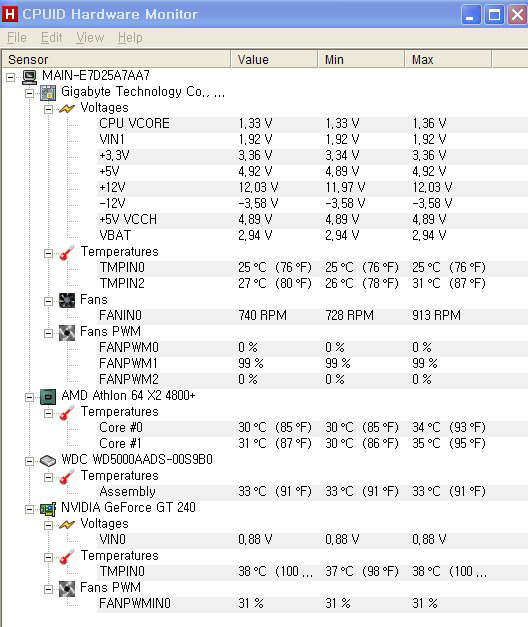Select the VBAT row
This screenshot has height=627, width=528.
(312, 236)
